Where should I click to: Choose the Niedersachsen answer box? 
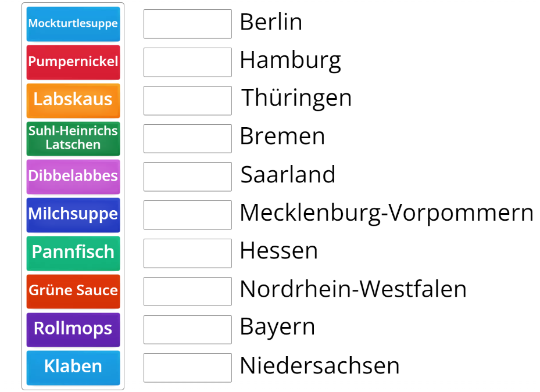[187, 368]
